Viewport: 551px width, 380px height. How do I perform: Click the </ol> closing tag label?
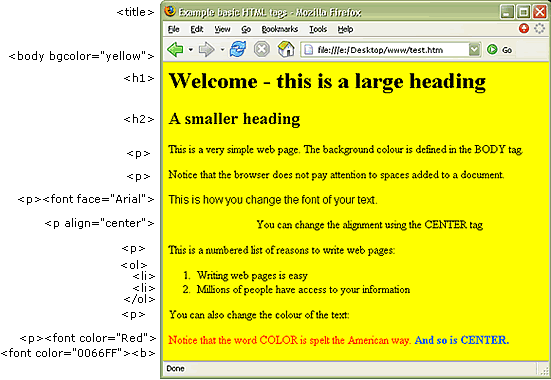pos(140,300)
